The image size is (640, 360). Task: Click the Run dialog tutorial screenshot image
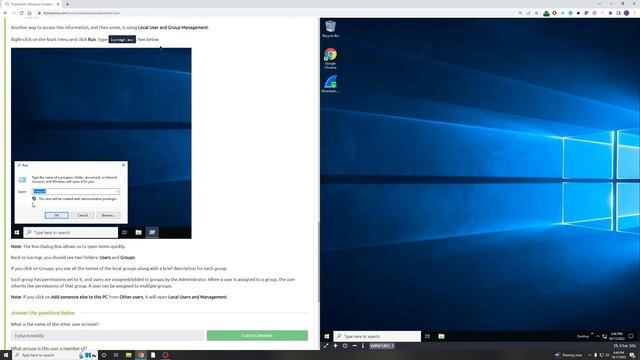pyautogui.click(x=101, y=143)
